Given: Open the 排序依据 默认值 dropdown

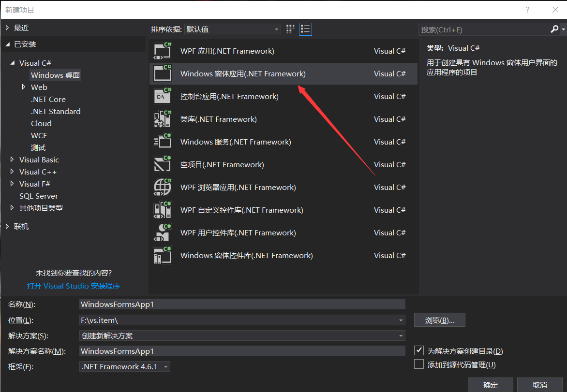Looking at the screenshot, I should (x=233, y=29).
